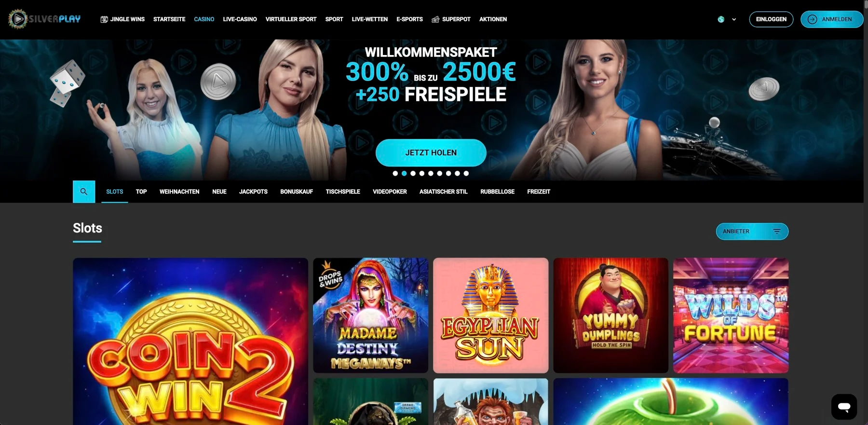The image size is (868, 425).
Task: Open the Anbieter provider dropdown
Action: click(752, 232)
